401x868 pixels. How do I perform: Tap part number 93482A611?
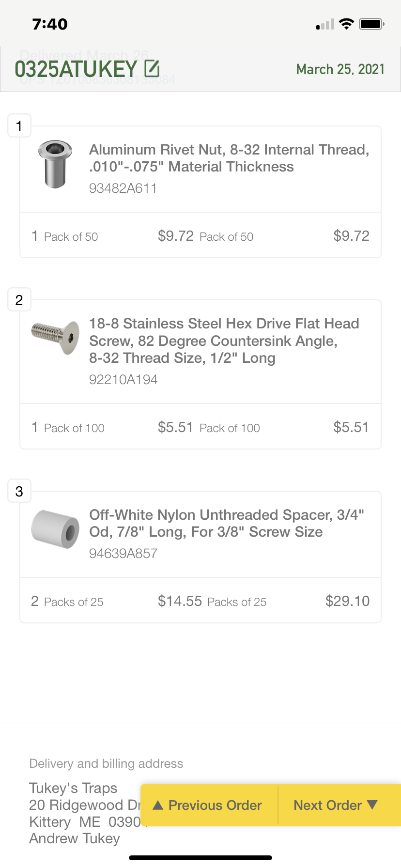pyautogui.click(x=123, y=188)
